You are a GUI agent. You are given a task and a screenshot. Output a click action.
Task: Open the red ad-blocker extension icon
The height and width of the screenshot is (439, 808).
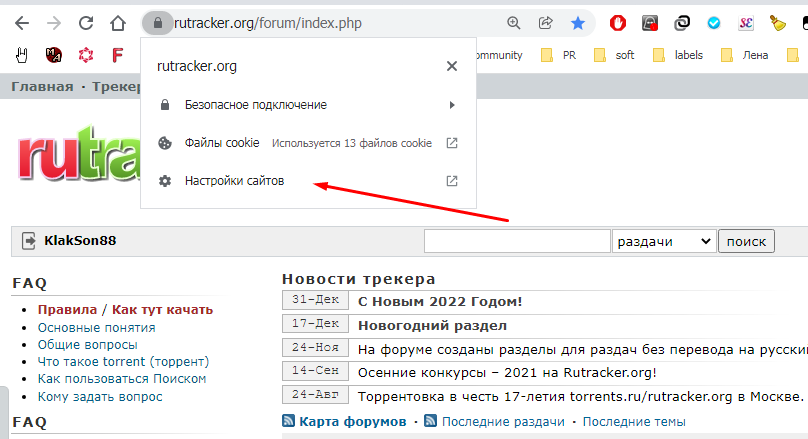click(617, 23)
